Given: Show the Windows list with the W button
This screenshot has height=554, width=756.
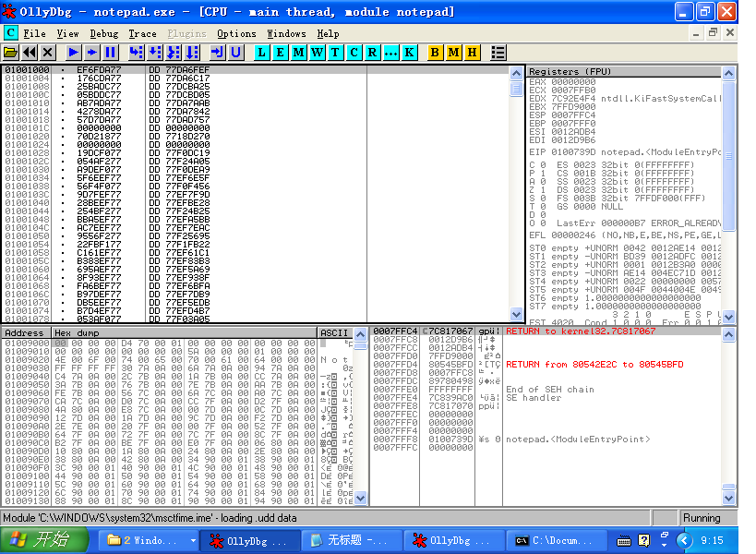Looking at the screenshot, I should pos(317,52).
